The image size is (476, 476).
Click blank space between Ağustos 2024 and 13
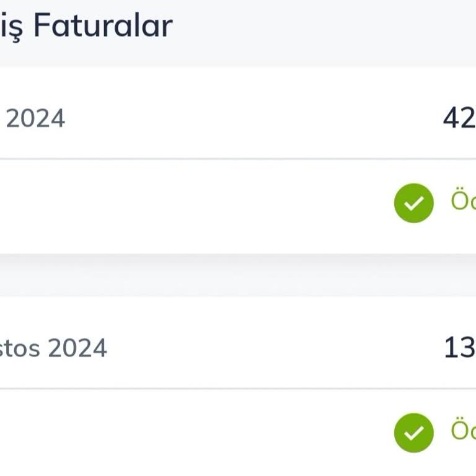[273, 348]
